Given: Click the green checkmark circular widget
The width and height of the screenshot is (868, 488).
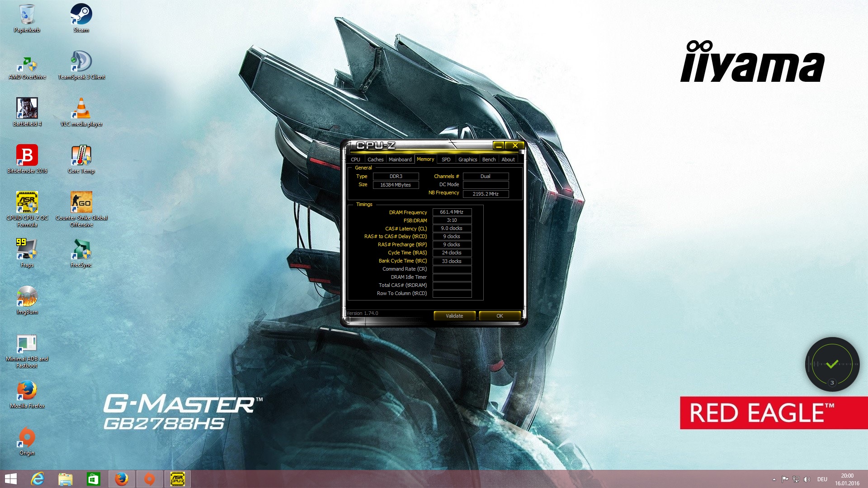Looking at the screenshot, I should pyautogui.click(x=832, y=364).
